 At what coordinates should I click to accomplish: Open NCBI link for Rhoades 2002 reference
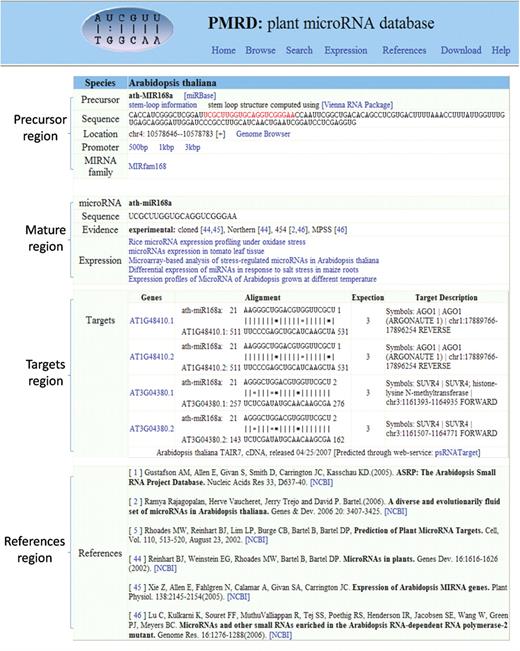click(x=256, y=540)
